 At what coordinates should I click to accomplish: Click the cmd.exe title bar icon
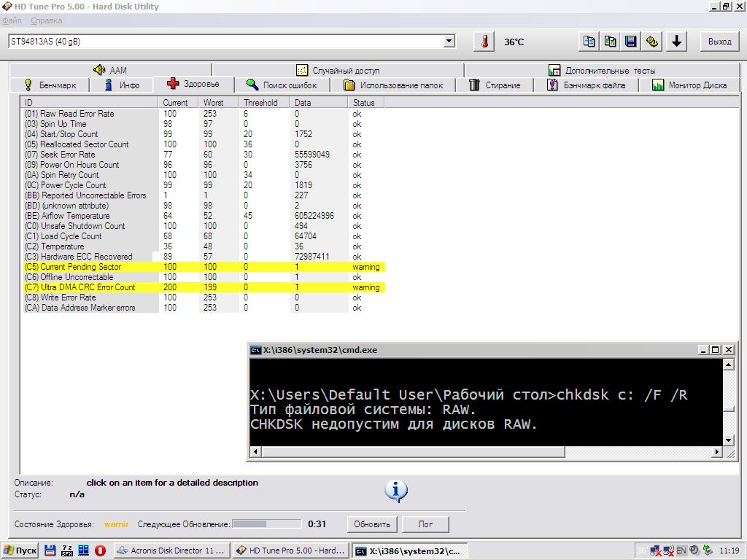point(256,350)
